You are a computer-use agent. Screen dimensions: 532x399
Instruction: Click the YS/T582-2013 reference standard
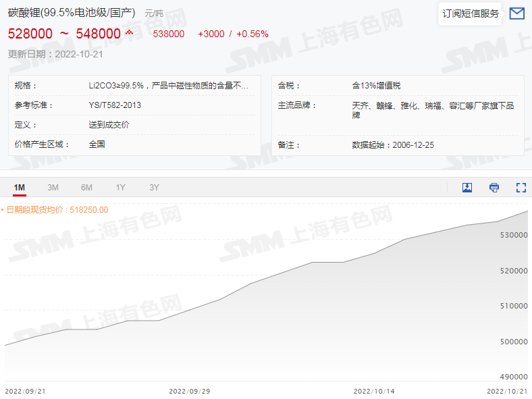coord(115,105)
